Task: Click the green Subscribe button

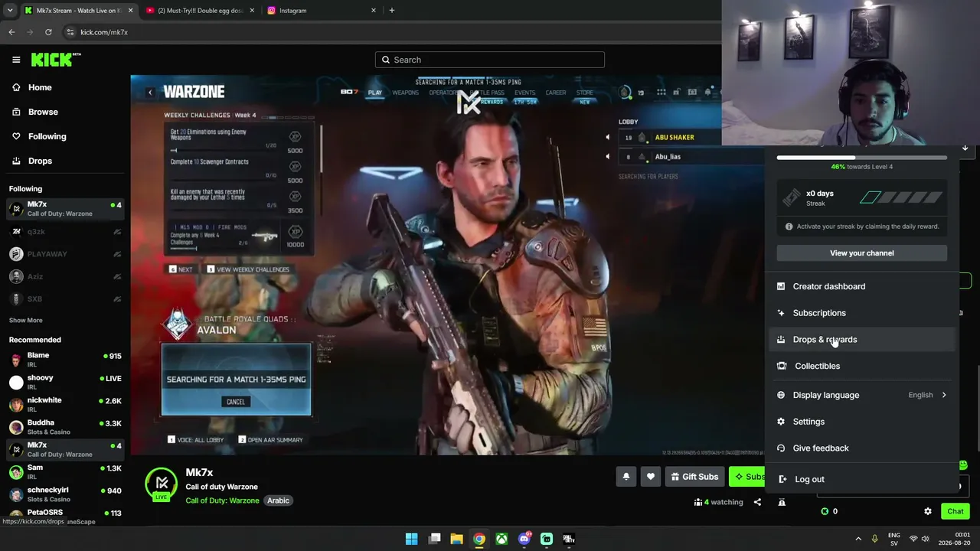Action: [x=748, y=477]
